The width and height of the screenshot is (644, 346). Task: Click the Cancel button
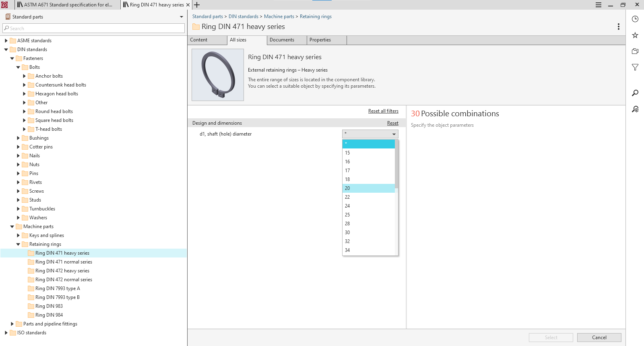pyautogui.click(x=599, y=338)
